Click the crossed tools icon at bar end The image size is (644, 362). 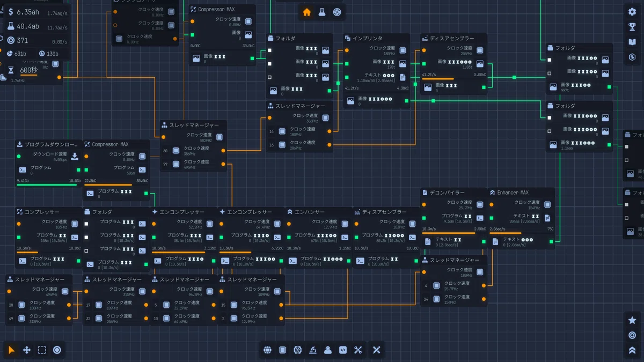coord(376,350)
